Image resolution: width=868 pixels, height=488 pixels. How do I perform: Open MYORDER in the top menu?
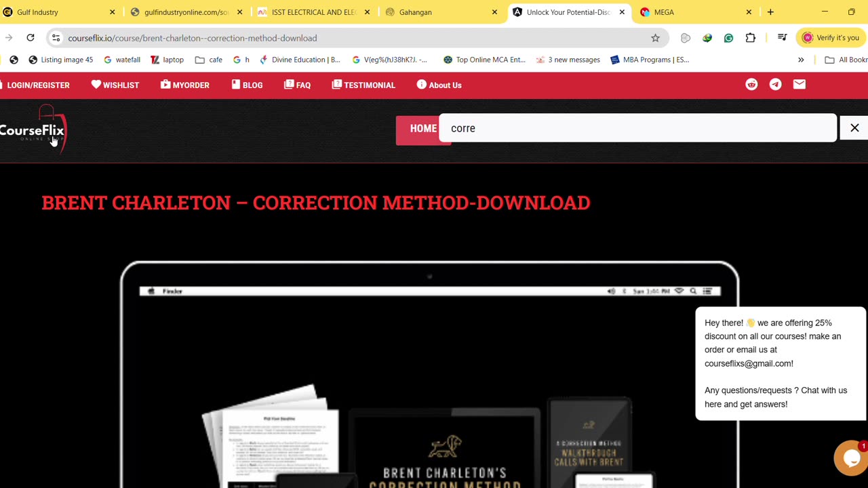[185, 85]
